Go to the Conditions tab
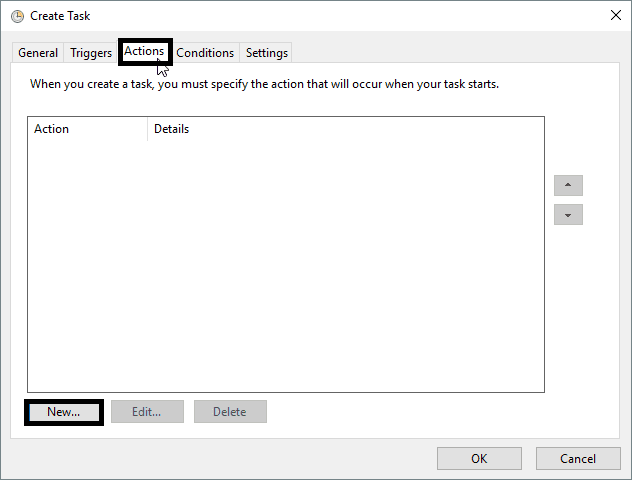 pyautogui.click(x=205, y=53)
